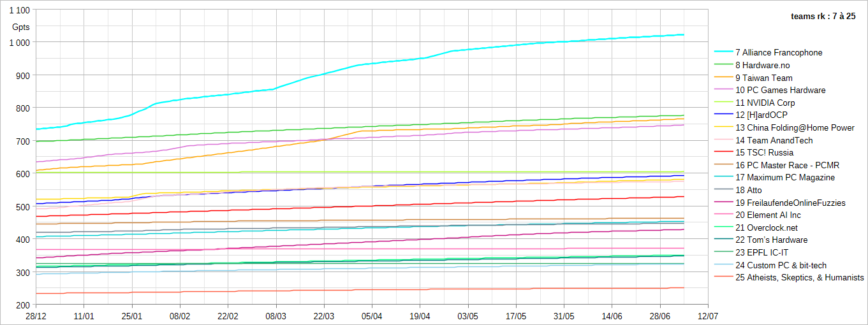Click Atheists, Skeptics, & Humanists legend entry

click(x=789, y=278)
